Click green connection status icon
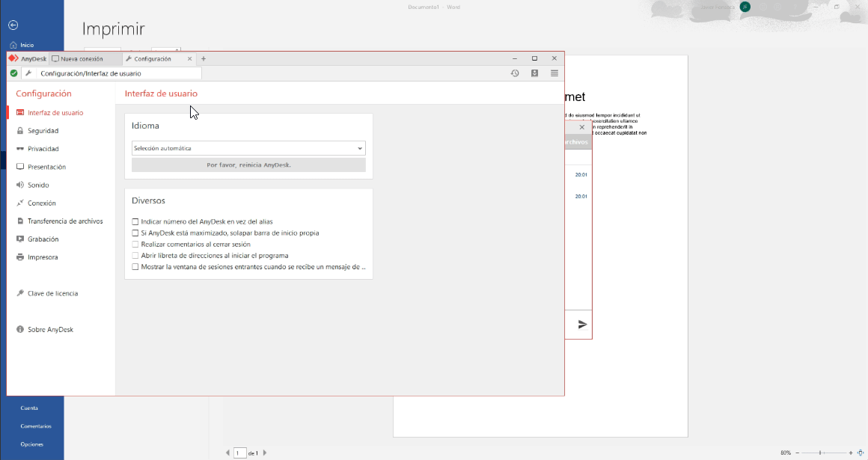This screenshot has width=868, height=460. (13, 73)
